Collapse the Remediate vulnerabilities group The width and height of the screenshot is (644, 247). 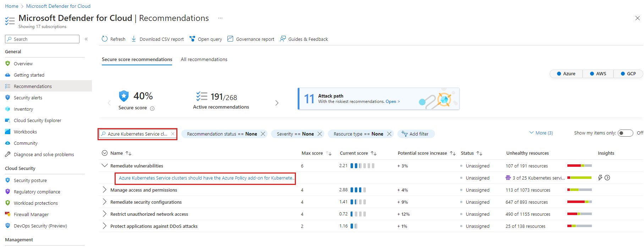[104, 166]
